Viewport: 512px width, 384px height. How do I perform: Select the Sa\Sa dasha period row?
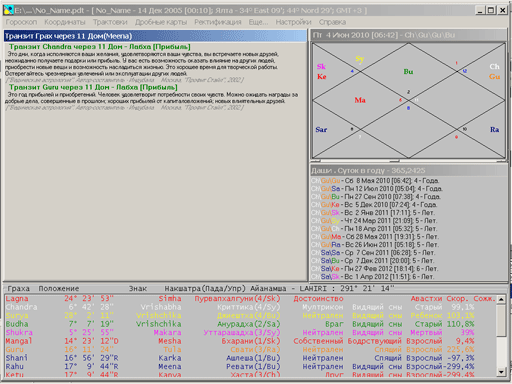click(x=373, y=253)
